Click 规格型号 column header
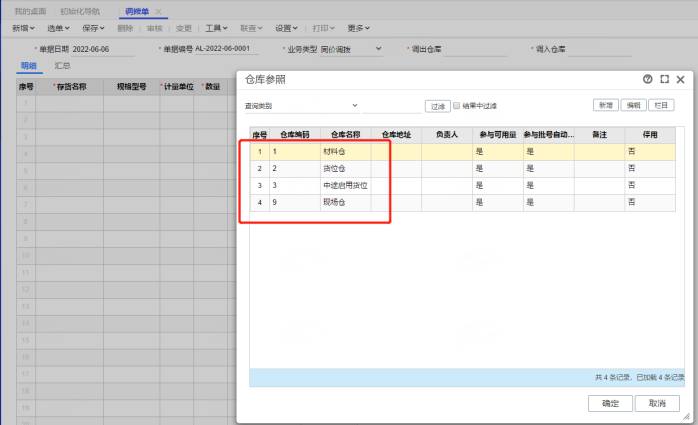The height and width of the screenshot is (425, 698). pos(131,87)
